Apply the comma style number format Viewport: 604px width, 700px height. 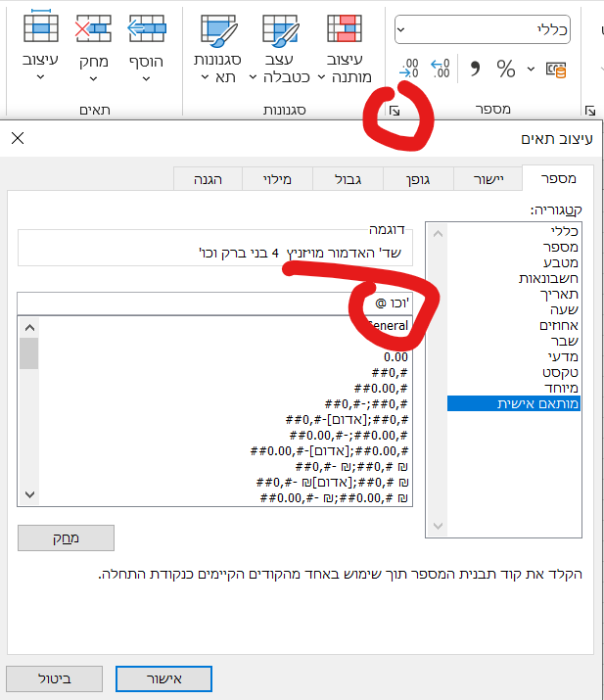[x=475, y=69]
